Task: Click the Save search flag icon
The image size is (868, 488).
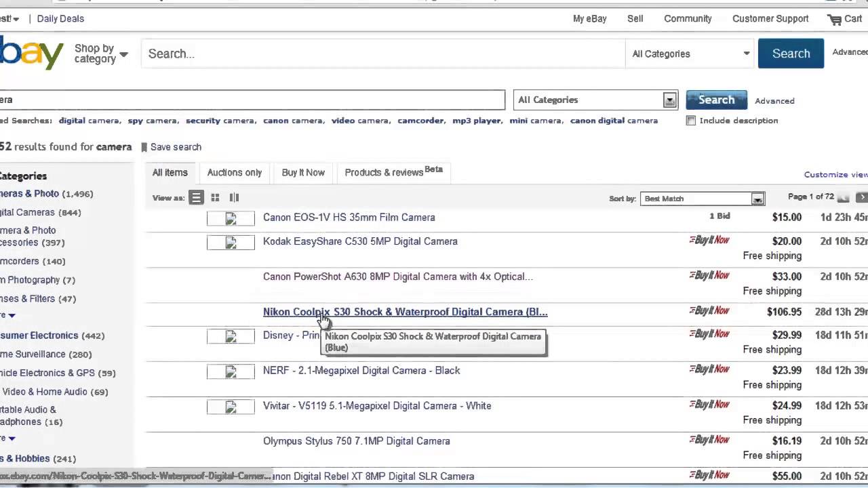Action: (144, 147)
